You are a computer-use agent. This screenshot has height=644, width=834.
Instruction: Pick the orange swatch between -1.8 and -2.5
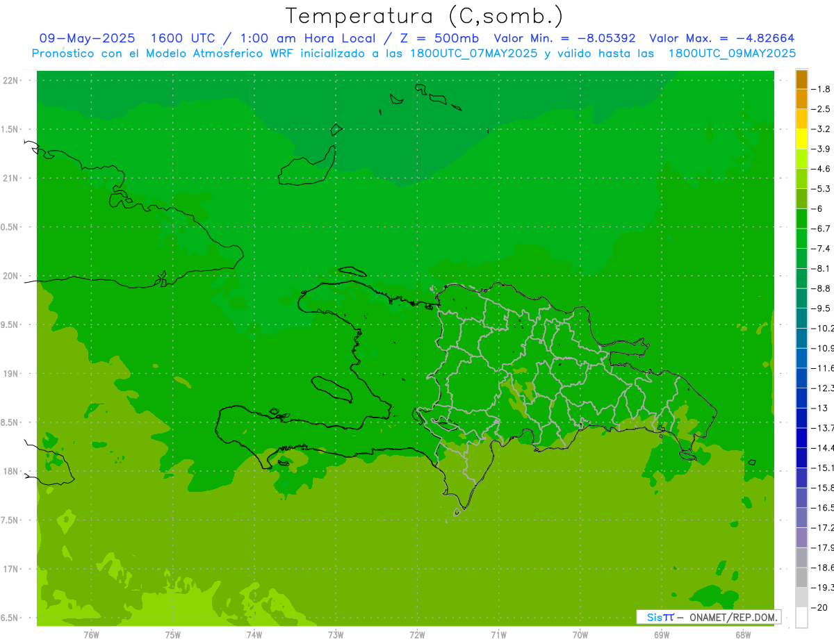click(801, 99)
